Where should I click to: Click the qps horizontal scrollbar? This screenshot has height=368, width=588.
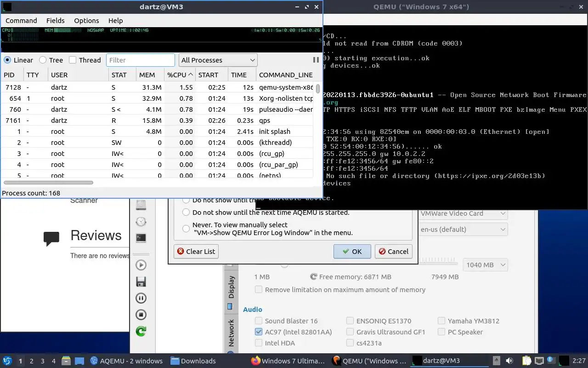[x=48, y=183]
